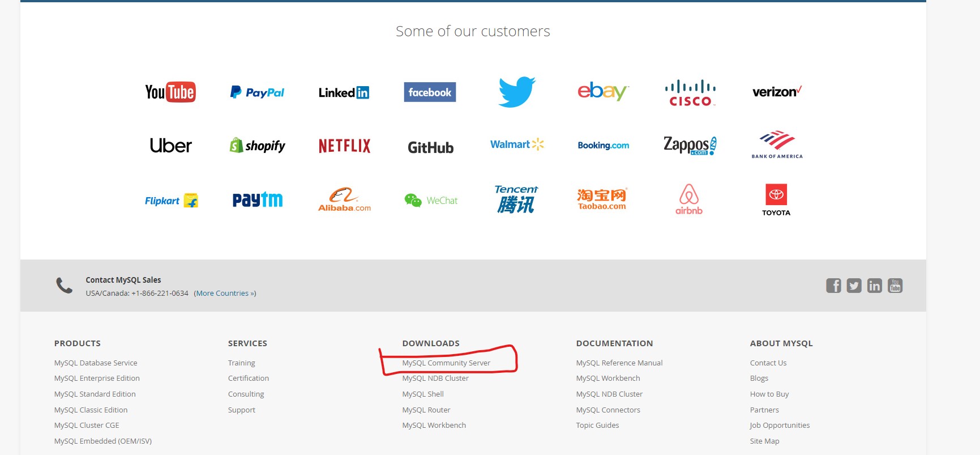This screenshot has width=980, height=455.
Task: Open MySQL Reference Manual link
Action: (619, 363)
